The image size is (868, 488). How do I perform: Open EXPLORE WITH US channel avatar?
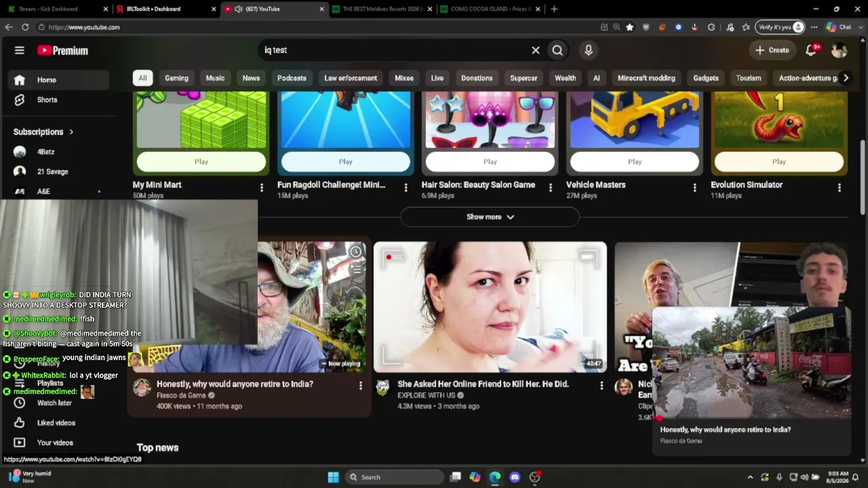(x=383, y=387)
